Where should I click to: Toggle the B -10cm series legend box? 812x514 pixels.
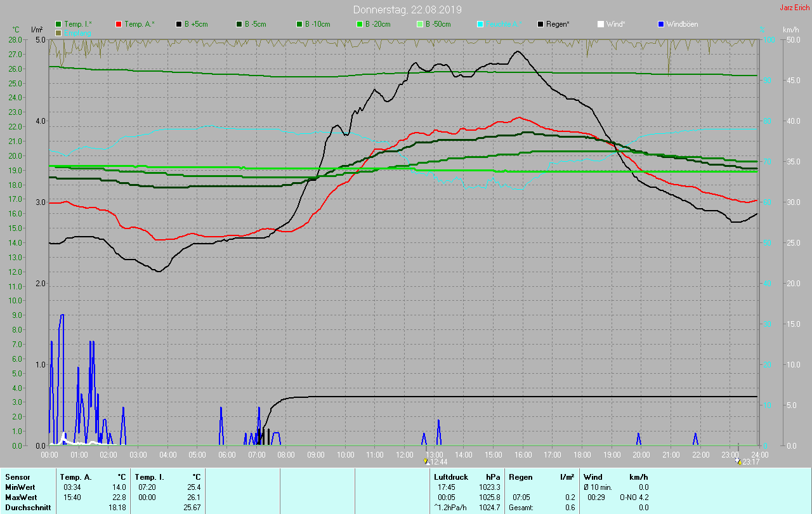coord(299,24)
